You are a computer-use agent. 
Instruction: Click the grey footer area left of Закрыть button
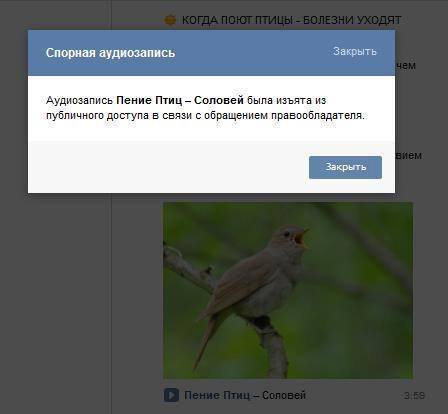167,167
